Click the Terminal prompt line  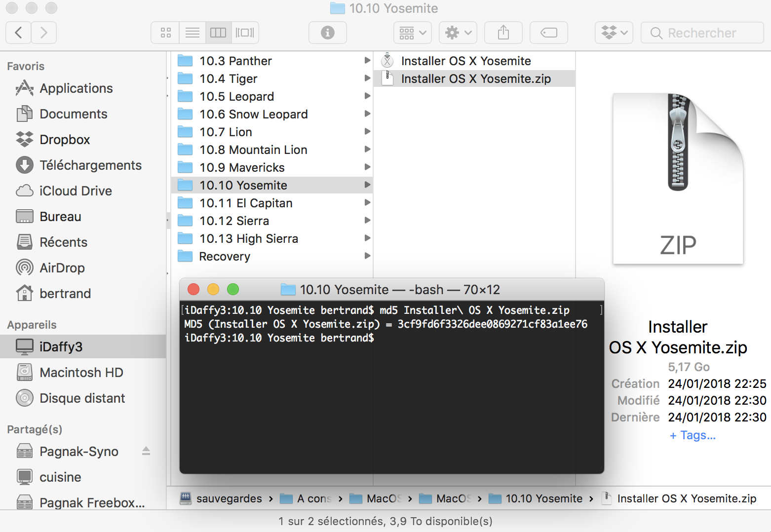(279, 338)
